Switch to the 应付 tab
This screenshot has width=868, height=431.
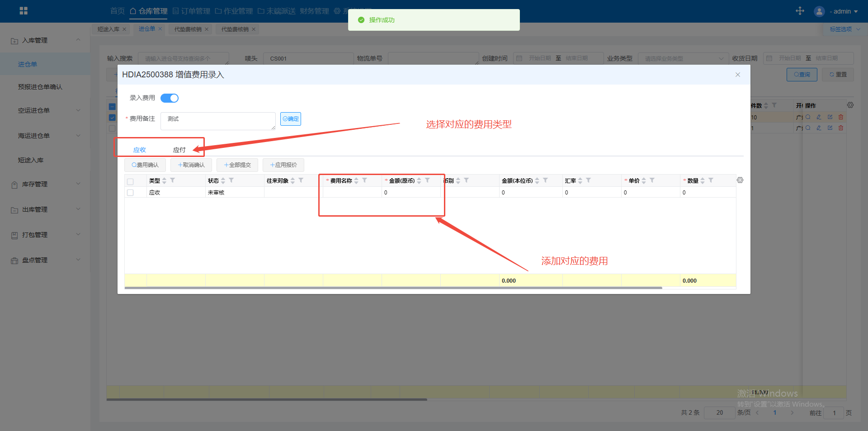[179, 150]
